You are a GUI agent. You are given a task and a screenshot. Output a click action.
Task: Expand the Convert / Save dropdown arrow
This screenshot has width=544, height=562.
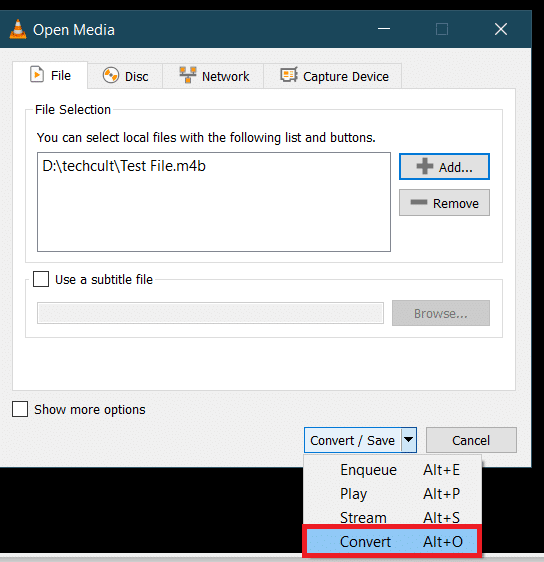(x=409, y=439)
